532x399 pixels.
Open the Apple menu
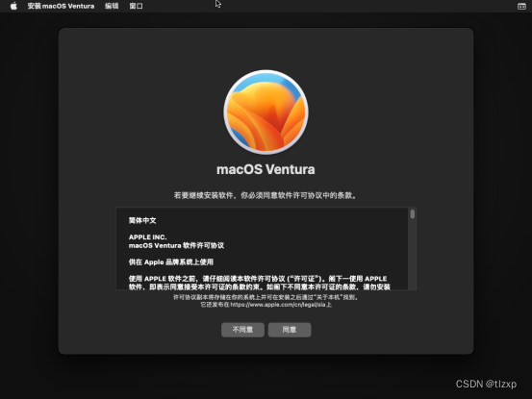(x=13, y=6)
